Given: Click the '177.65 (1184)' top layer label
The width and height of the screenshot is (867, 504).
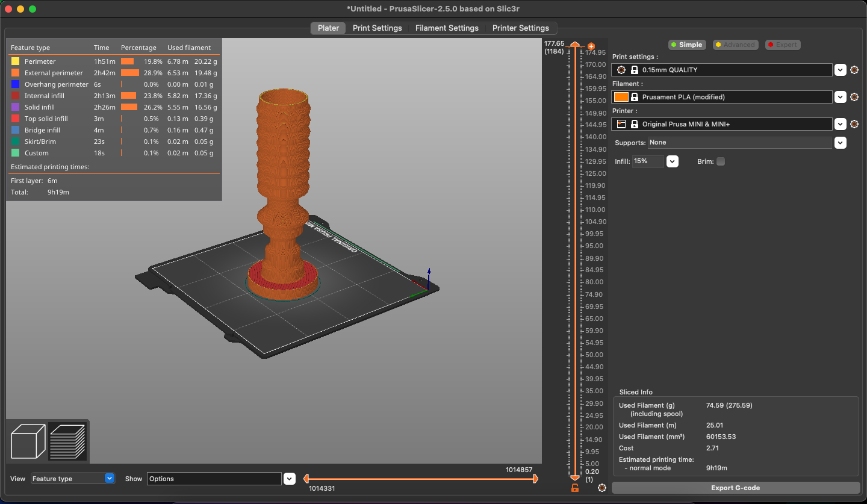Looking at the screenshot, I should coord(554,47).
